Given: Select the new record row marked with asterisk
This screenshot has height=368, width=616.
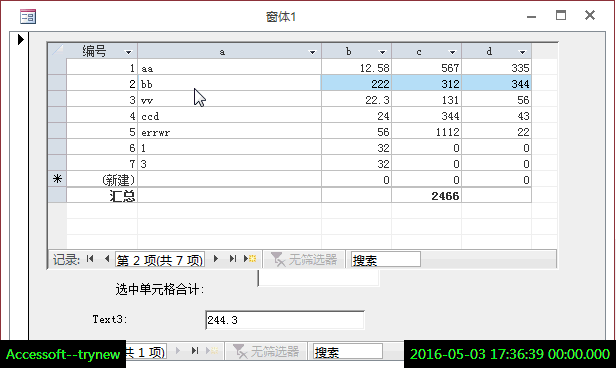Looking at the screenshot, I should [x=57, y=179].
